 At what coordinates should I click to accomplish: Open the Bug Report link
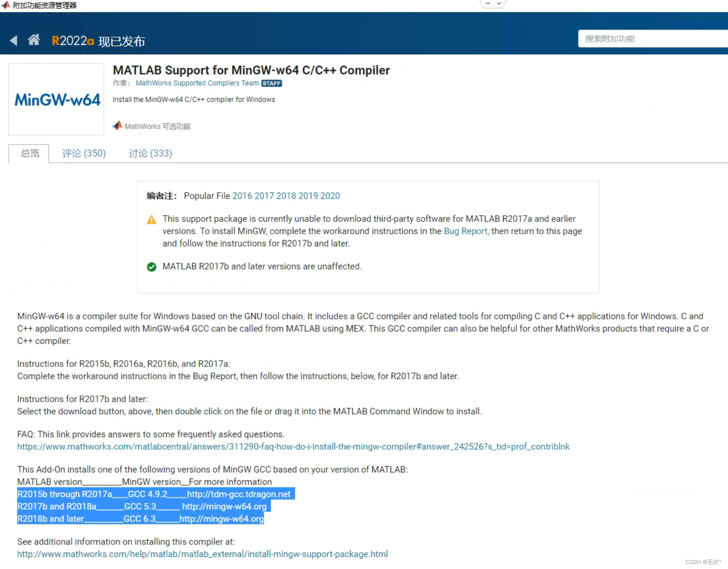pyautogui.click(x=465, y=231)
